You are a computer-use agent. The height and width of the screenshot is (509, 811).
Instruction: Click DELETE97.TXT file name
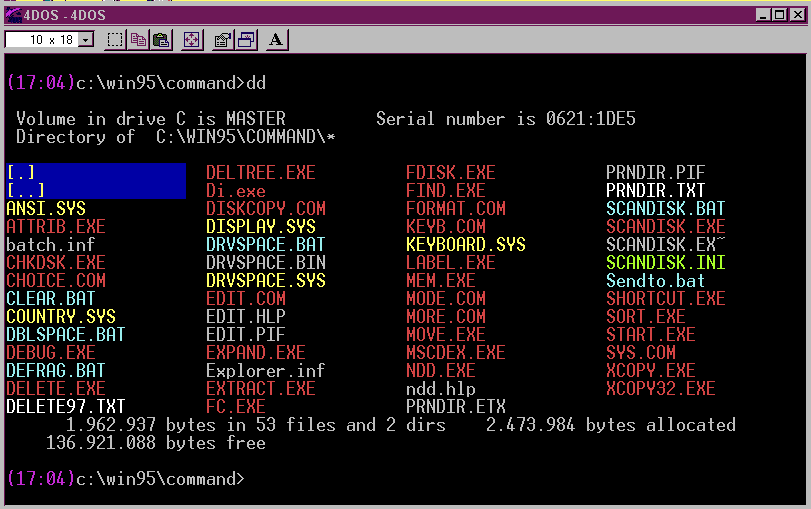(66, 407)
